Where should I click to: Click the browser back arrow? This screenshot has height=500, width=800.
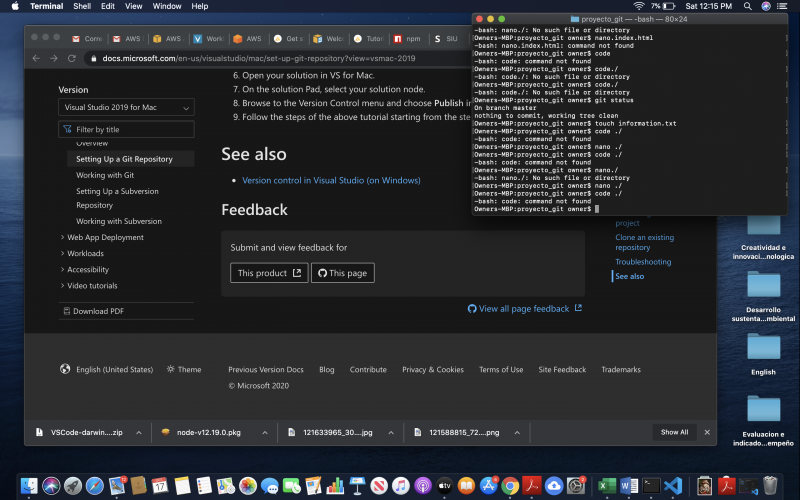pos(38,59)
